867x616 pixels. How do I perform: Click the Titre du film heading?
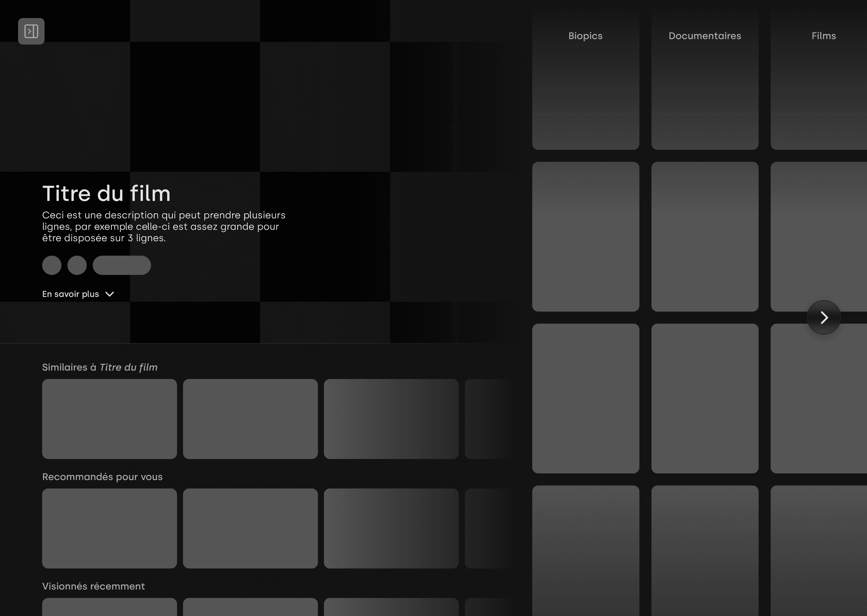(106, 193)
